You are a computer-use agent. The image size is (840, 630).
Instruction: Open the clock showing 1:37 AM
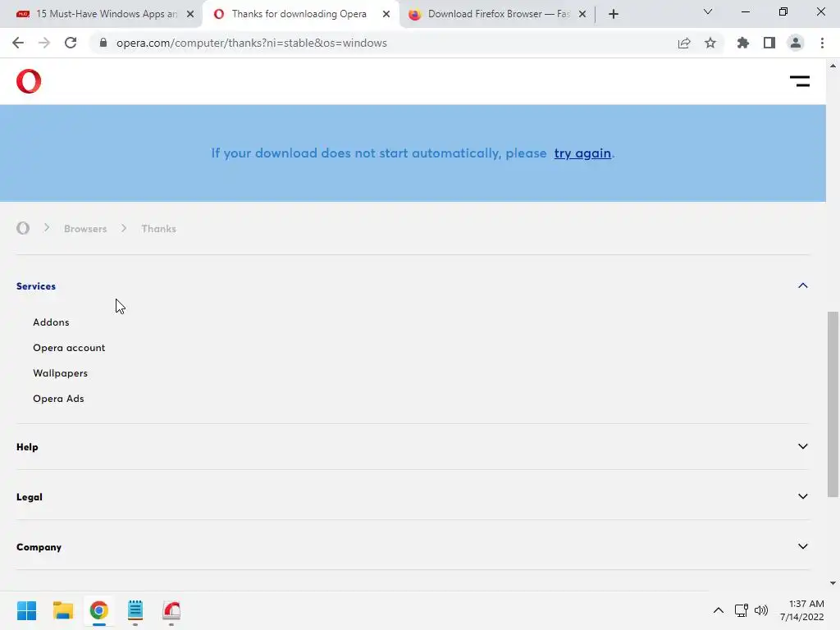[x=802, y=610]
